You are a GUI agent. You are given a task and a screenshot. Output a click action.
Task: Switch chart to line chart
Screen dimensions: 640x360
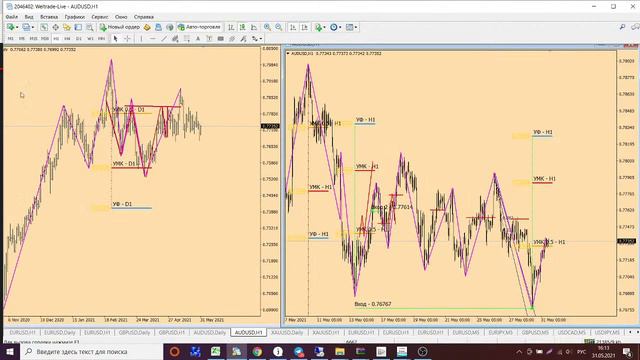[254, 27]
